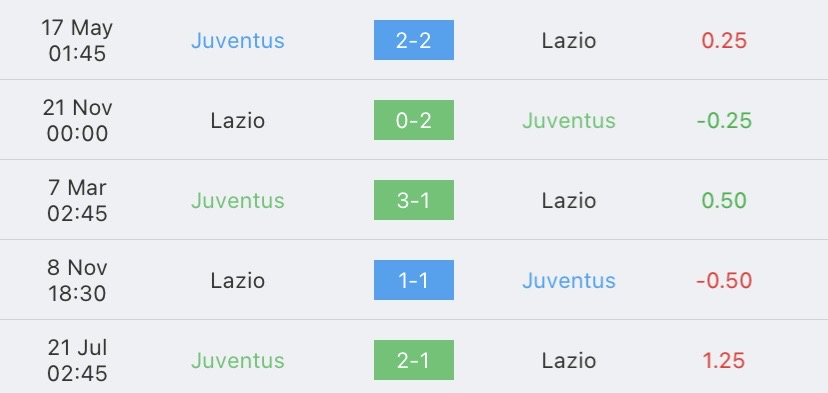Viewport: 828px width, 393px height.
Task: Open the 2-1 score from 21 Jul
Action: (x=413, y=360)
